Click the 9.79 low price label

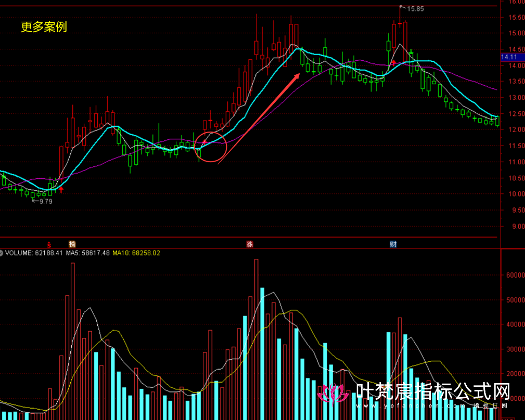46,201
